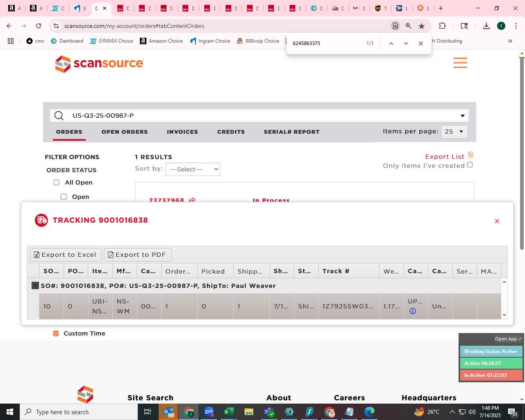525x420 pixels.
Task: Click the browser zoom magnifier icon
Action: 409,26
